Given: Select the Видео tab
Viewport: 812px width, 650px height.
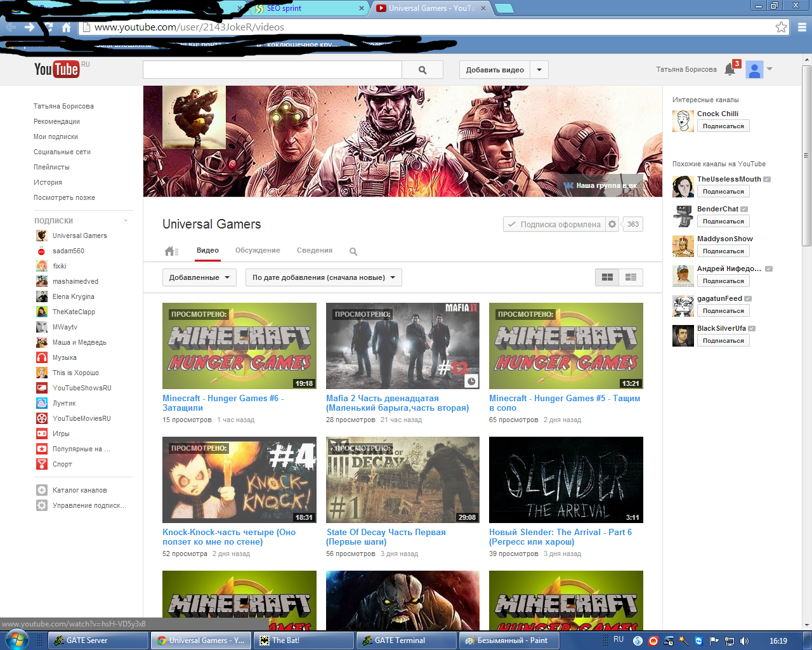Looking at the screenshot, I should click(x=207, y=250).
